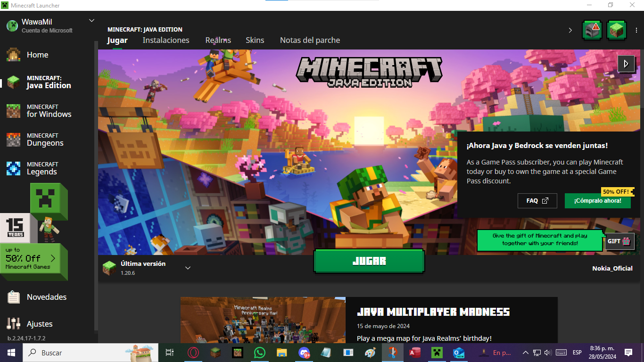
Task: Click launcher version text b.2.24.17-1.7.2
Action: [26, 338]
